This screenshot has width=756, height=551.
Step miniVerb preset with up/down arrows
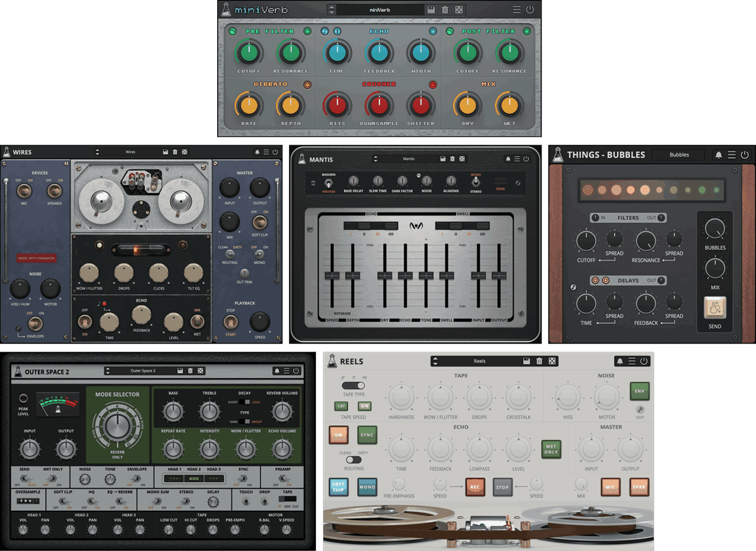tap(331, 10)
